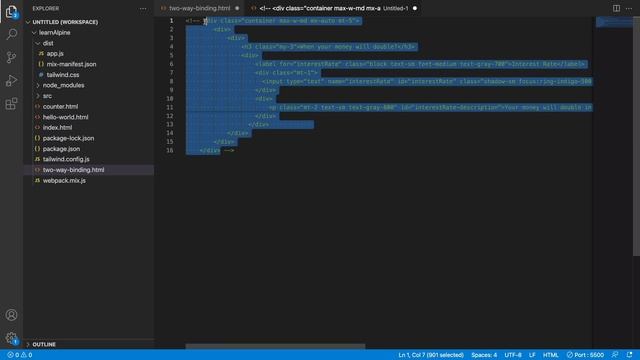Click the HTML language mode selector
640x360 pixels.
(550, 355)
